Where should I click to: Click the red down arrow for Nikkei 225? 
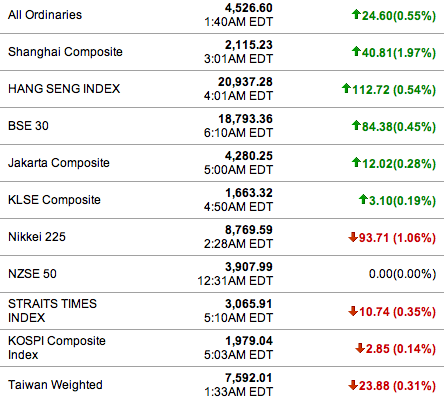click(x=353, y=237)
